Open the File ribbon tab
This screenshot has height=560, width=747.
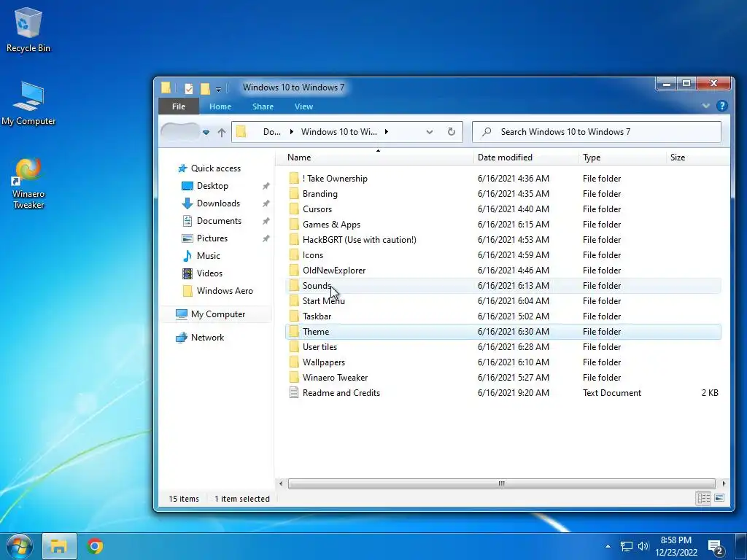(x=179, y=106)
